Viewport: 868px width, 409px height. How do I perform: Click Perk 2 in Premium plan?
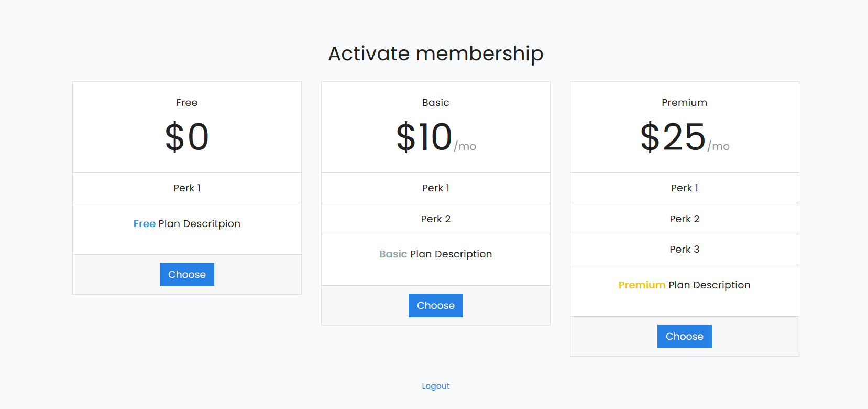685,219
